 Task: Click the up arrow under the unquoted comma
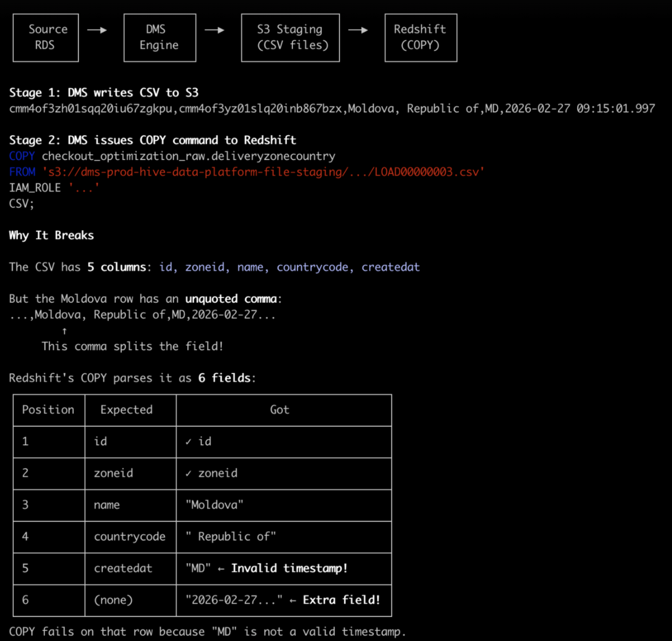pos(65,331)
